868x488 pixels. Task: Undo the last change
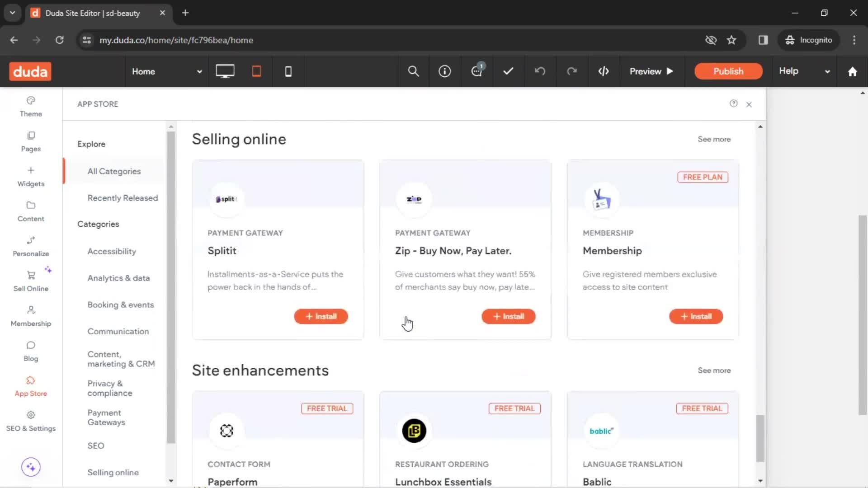(540, 71)
